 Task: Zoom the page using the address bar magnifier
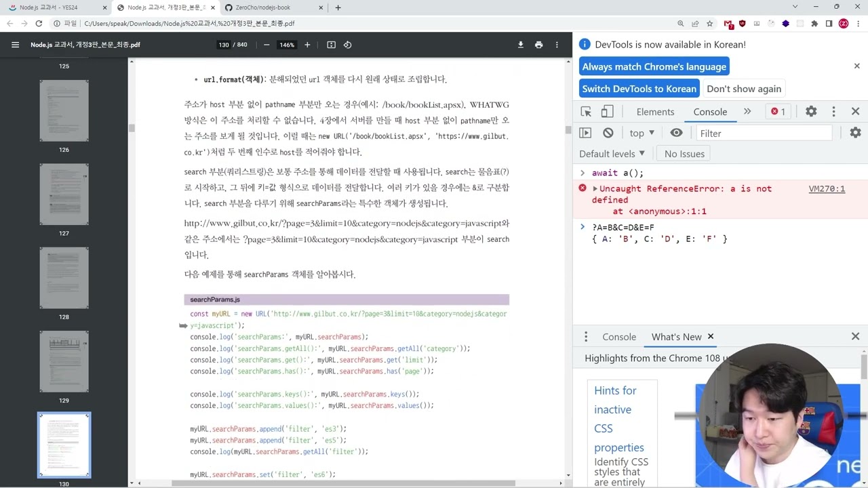pyautogui.click(x=680, y=23)
